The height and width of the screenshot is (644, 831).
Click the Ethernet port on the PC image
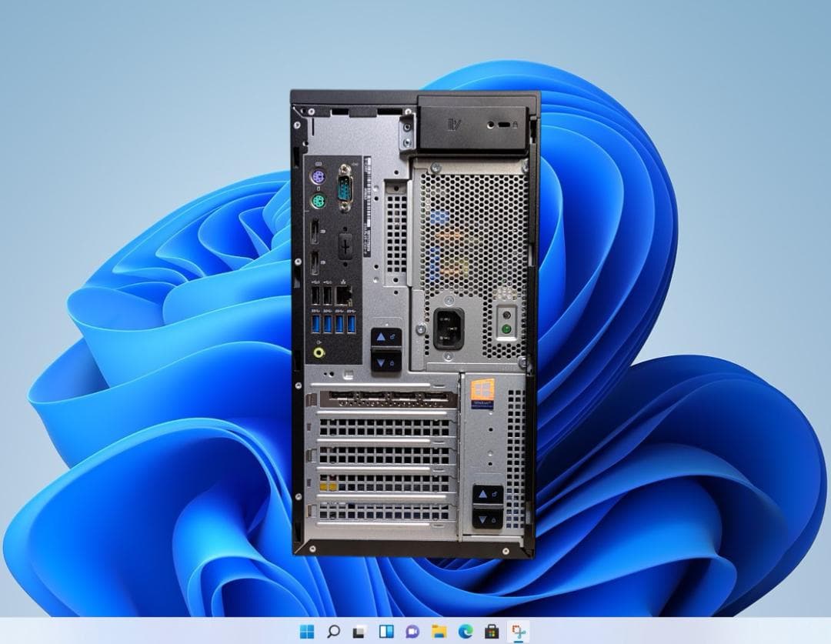click(342, 294)
